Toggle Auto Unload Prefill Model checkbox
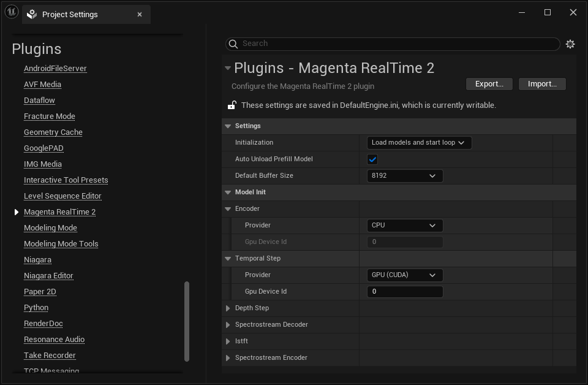This screenshot has width=588, height=385. coord(372,159)
